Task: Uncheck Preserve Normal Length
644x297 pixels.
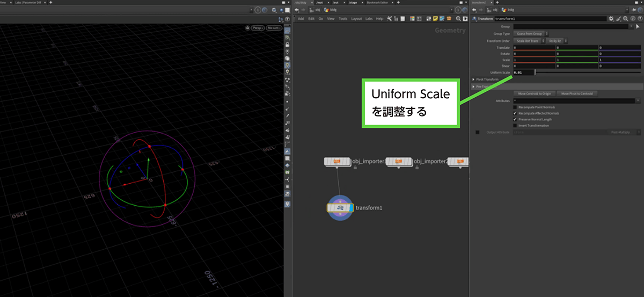Action: [515, 119]
